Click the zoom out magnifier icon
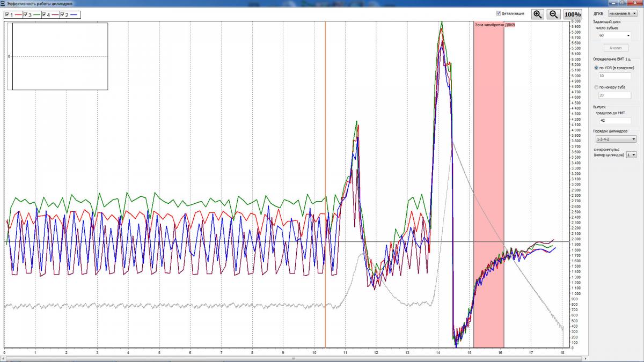 (x=553, y=14)
